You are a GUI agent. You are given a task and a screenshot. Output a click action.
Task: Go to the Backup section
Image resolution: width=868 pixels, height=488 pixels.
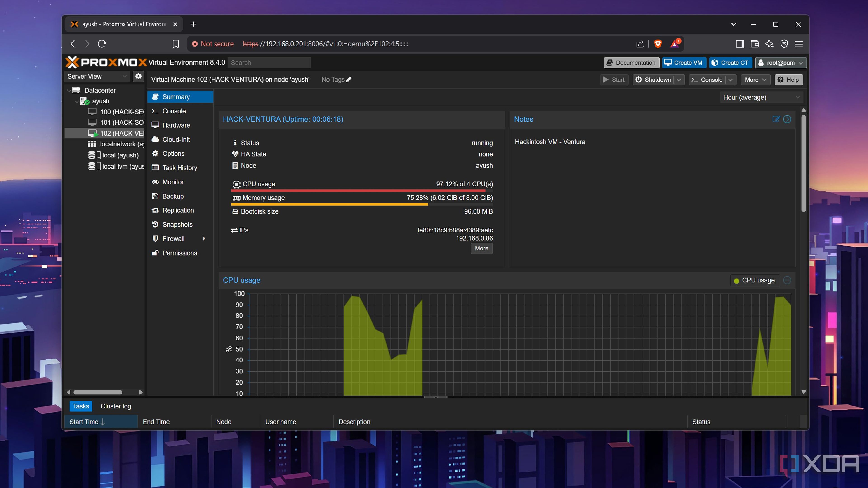pos(180,196)
